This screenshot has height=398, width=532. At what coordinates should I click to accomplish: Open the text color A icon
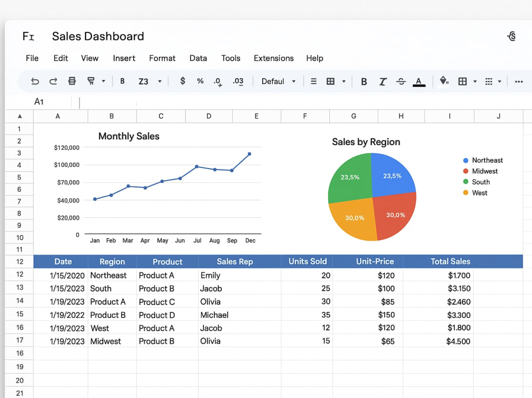point(419,82)
